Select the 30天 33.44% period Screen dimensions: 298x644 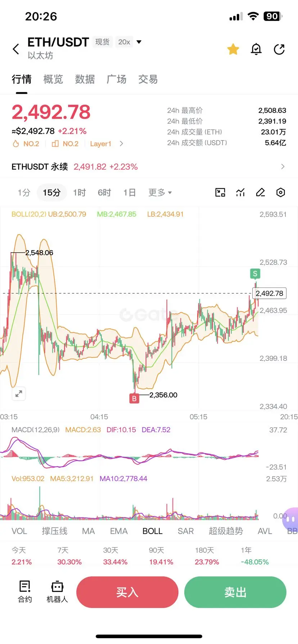point(115,556)
